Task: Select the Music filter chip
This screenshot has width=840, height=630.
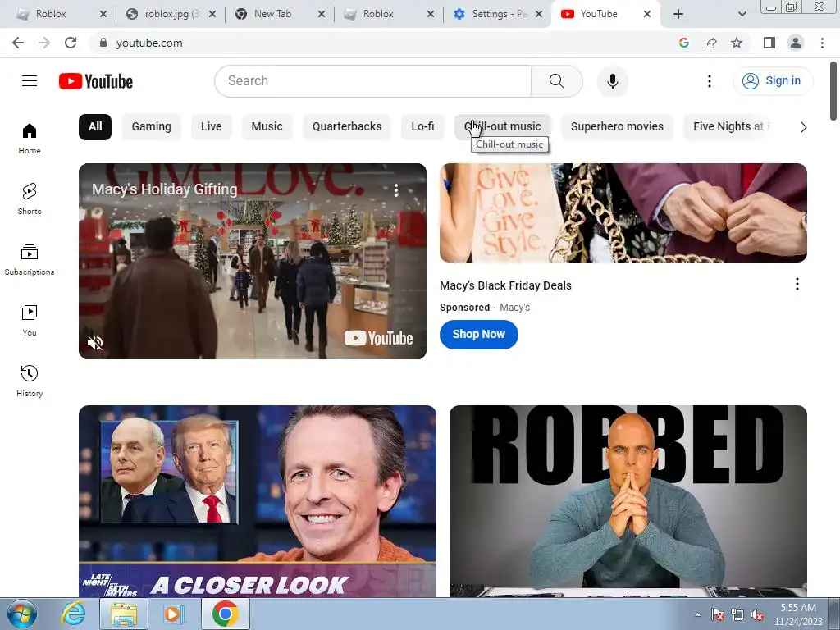Action: coord(267,127)
